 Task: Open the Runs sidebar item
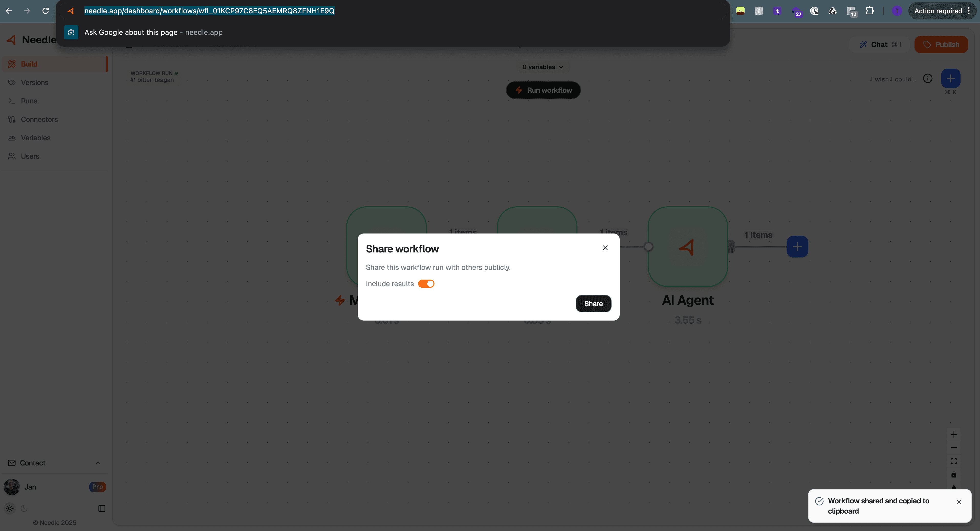coord(29,101)
